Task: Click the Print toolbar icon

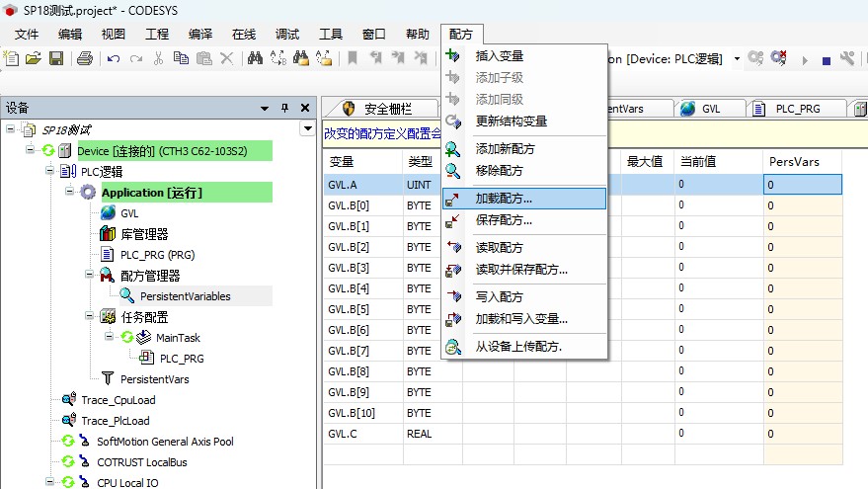Action: click(x=85, y=58)
